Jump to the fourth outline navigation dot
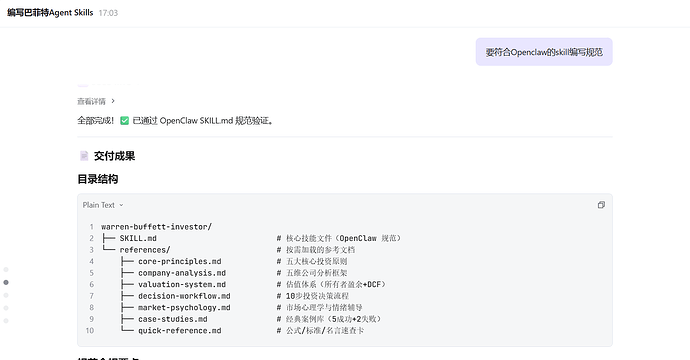The height and width of the screenshot is (360, 690). 6,308
